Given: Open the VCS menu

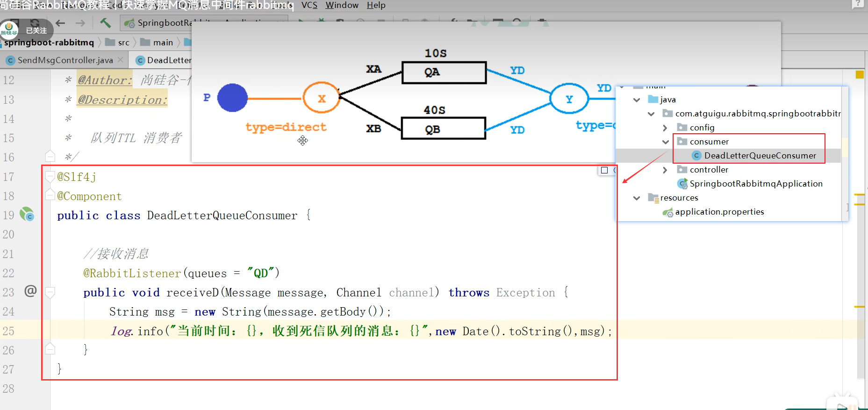Looking at the screenshot, I should click(x=309, y=5).
